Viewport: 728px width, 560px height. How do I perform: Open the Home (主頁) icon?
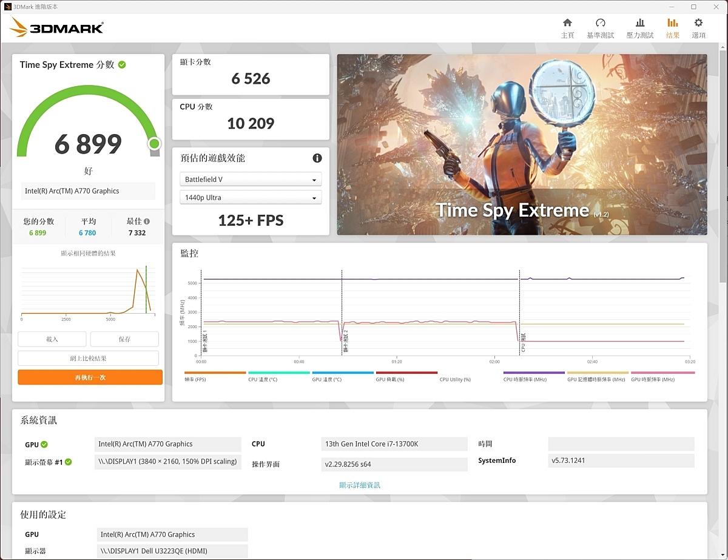pyautogui.click(x=567, y=24)
